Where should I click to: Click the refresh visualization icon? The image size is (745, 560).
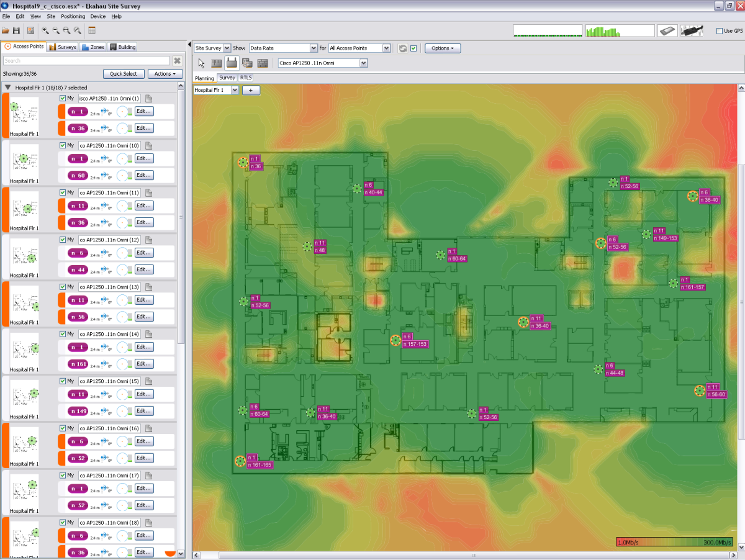coord(402,48)
